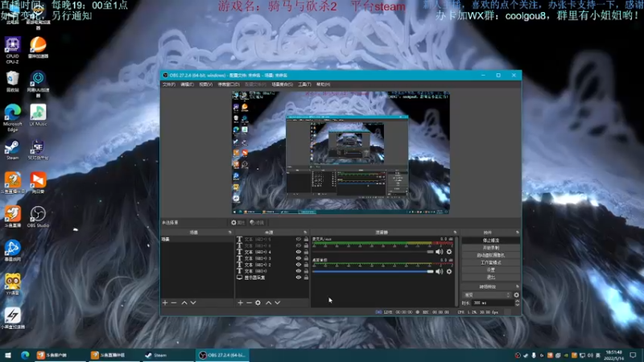Start the virtual camera
This screenshot has width=644, height=362.
point(491,255)
